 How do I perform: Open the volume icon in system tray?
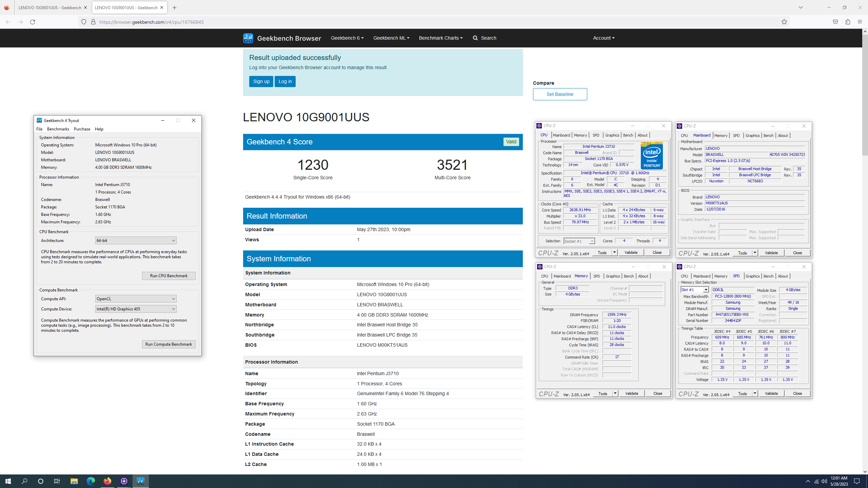point(824,481)
